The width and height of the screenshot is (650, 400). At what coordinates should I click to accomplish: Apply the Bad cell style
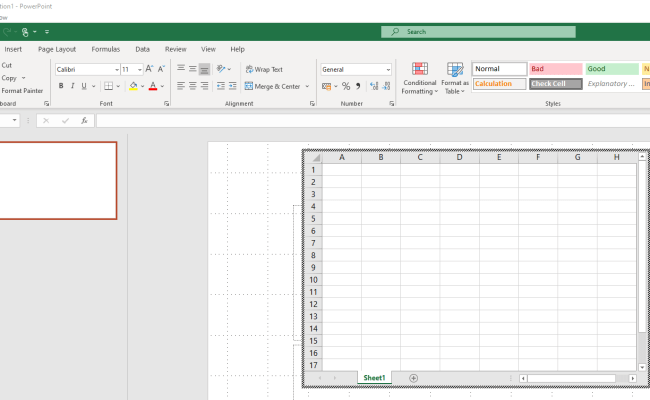(555, 69)
